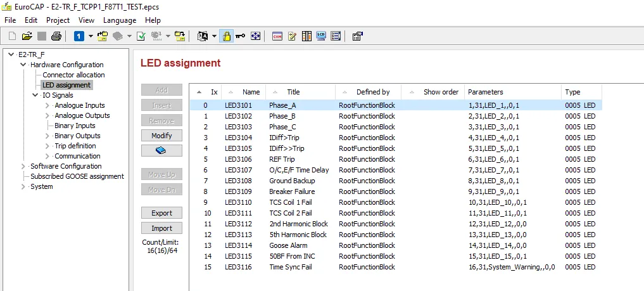Select Binary Inputs tree item
This screenshot has height=291, width=644.
(x=75, y=126)
